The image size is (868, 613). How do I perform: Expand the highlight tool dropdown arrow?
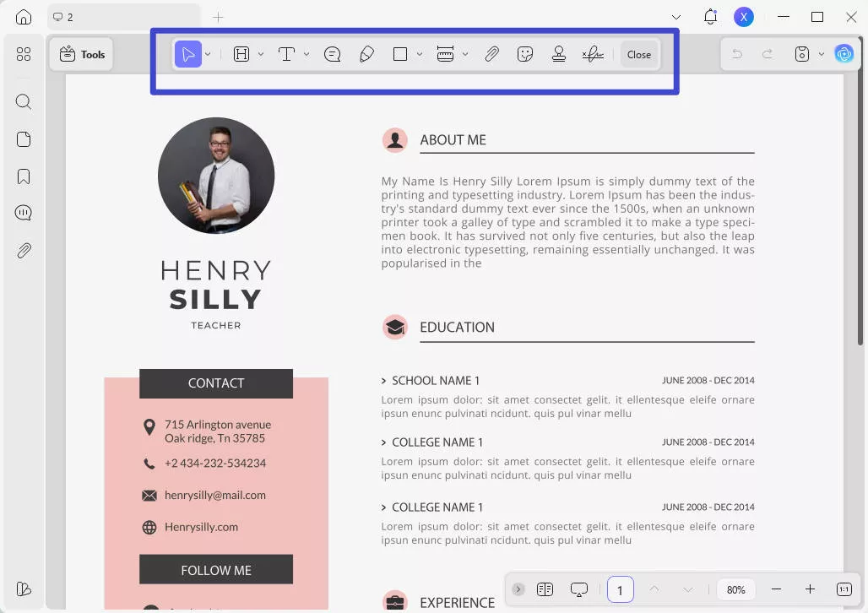[x=261, y=54]
